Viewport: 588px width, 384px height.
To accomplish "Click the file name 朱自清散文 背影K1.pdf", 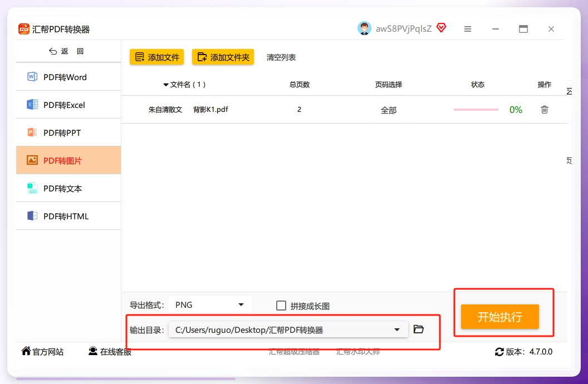I will tap(188, 110).
